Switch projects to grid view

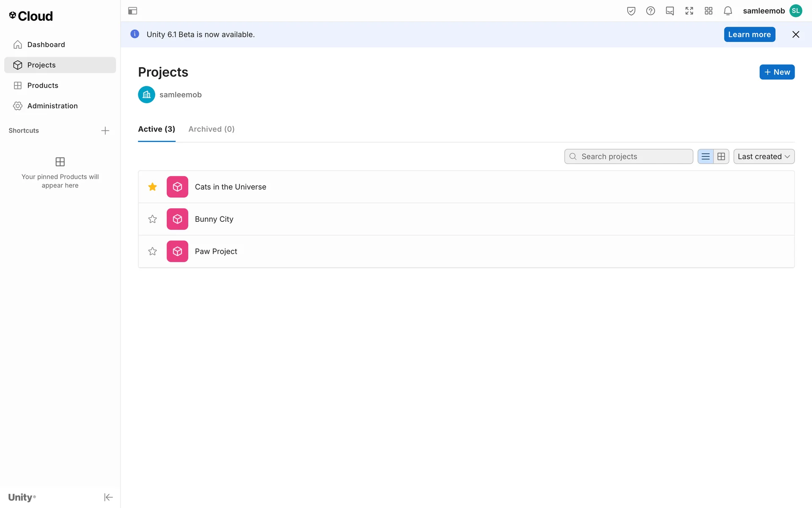pyautogui.click(x=721, y=157)
